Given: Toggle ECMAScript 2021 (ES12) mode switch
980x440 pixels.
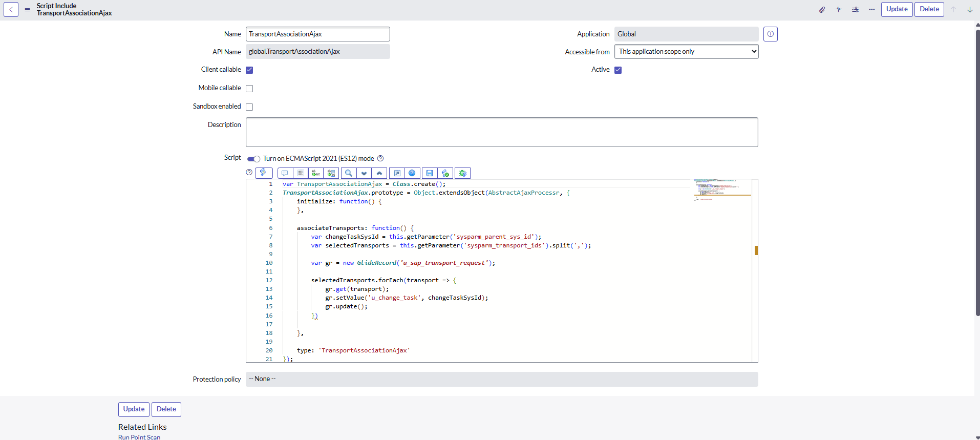Looking at the screenshot, I should [254, 159].
